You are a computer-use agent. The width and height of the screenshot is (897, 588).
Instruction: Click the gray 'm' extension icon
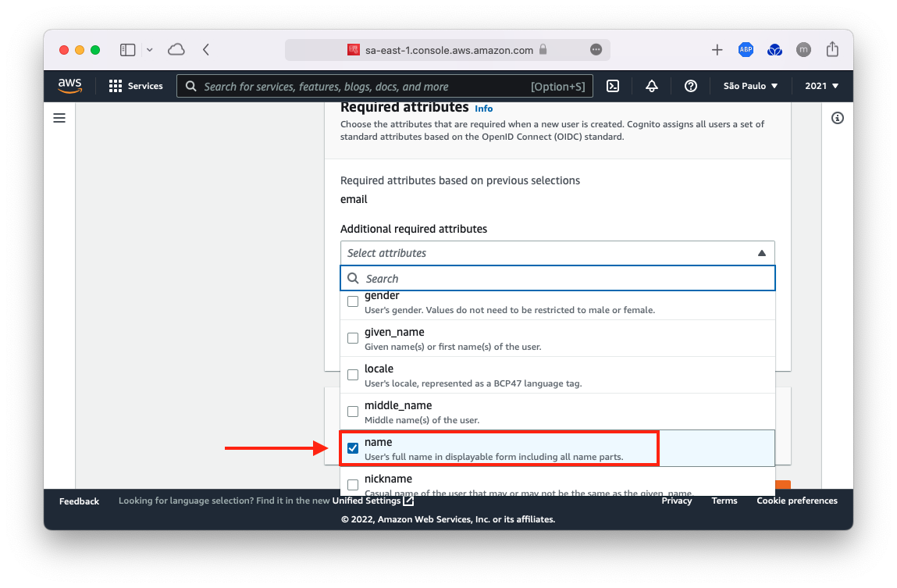[x=803, y=50]
